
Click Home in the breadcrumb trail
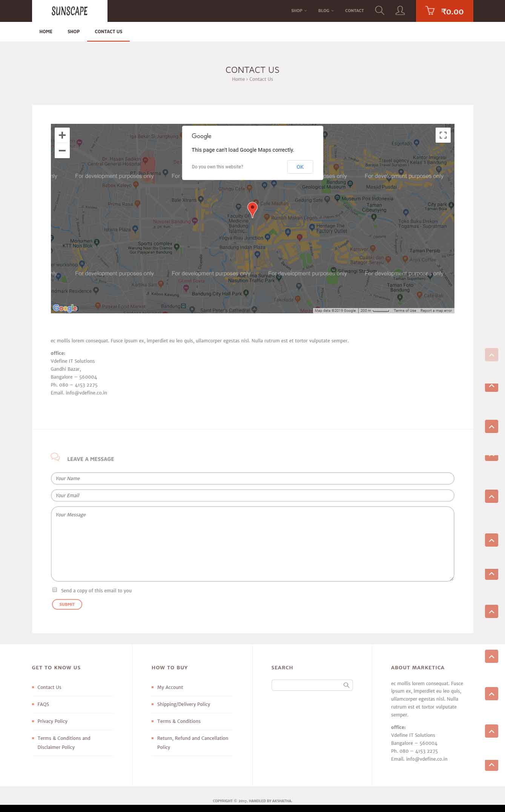pyautogui.click(x=238, y=79)
